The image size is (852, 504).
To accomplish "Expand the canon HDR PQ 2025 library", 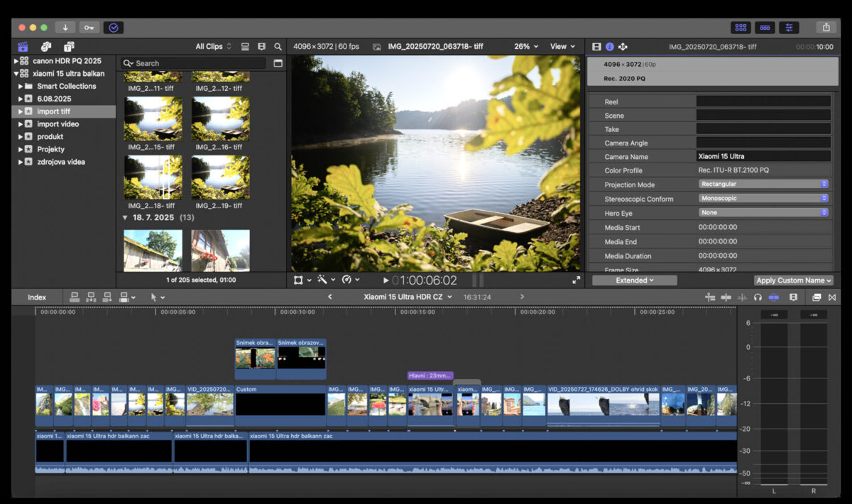I will coord(16,61).
